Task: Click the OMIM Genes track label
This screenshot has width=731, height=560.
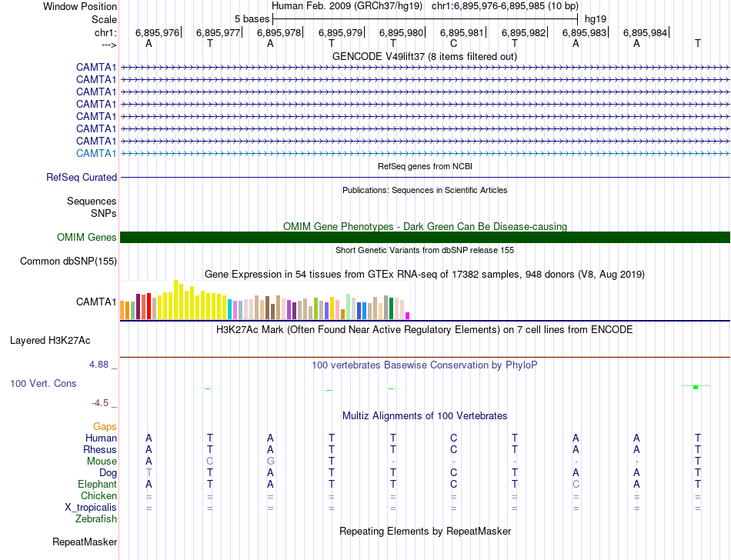Action: coord(86,237)
